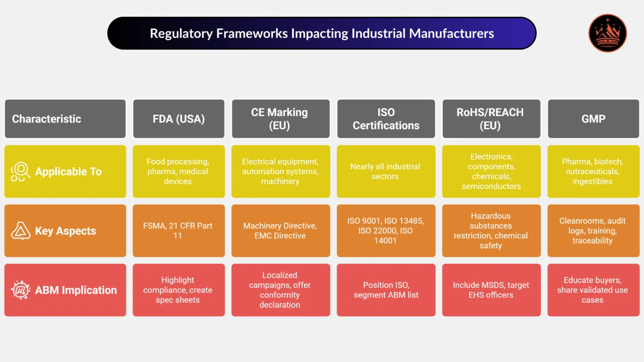Switch to the CE Marking (EU) column
Viewport: 644px width, 362px height.
click(x=280, y=119)
